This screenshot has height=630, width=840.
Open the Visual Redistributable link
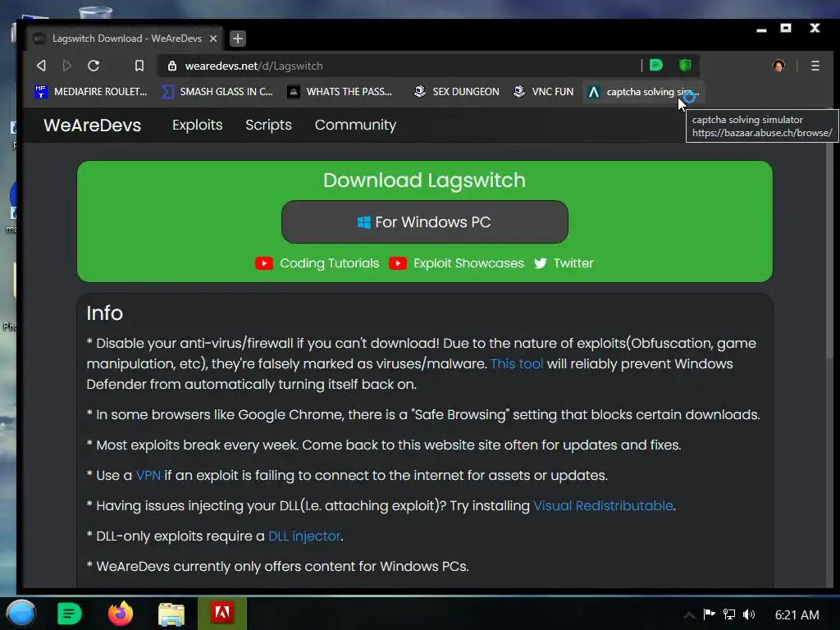coord(603,505)
